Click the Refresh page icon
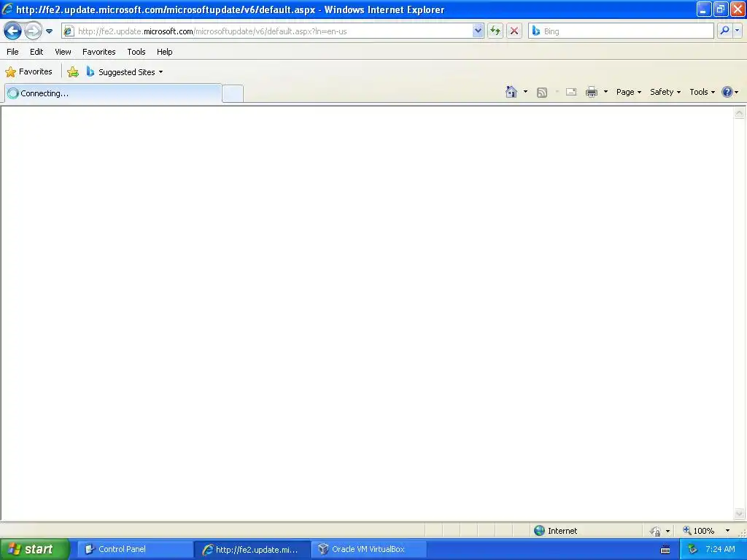 (x=495, y=31)
